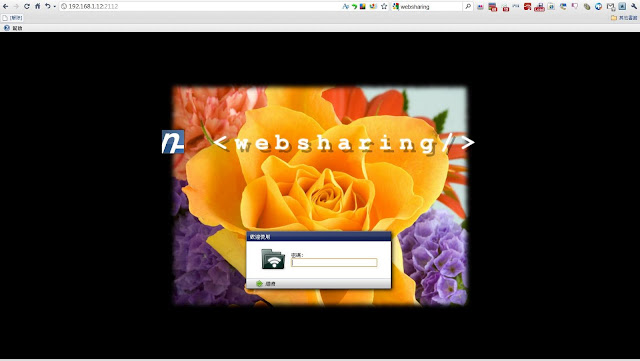Screen dimensions: 640x361
Task: Open the extension icon with blue and pink dots
Action: [x=480, y=7]
